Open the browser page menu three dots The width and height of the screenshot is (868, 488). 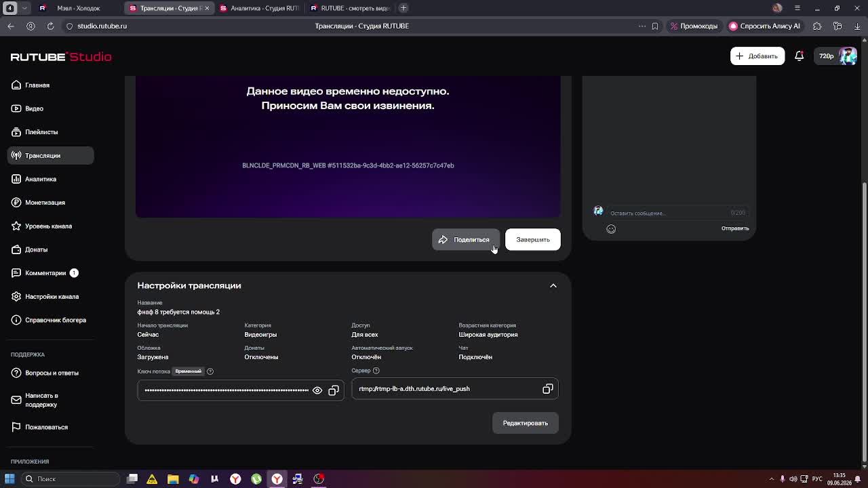pyautogui.click(x=642, y=26)
